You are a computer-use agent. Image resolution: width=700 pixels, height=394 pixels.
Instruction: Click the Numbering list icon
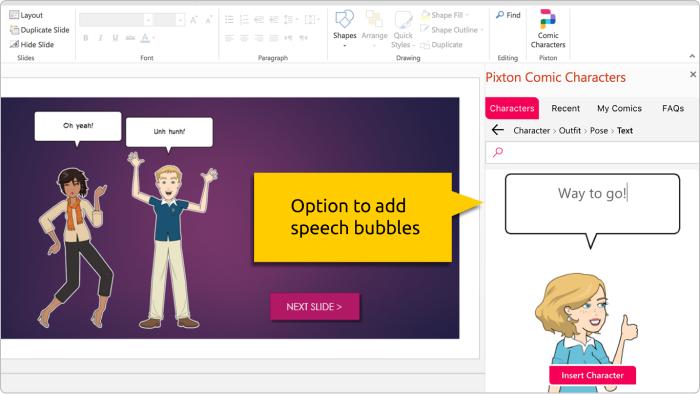tap(244, 20)
